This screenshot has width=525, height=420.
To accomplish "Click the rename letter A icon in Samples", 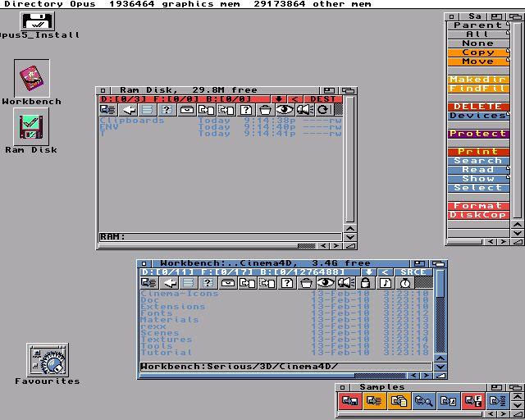I will point(449,401).
